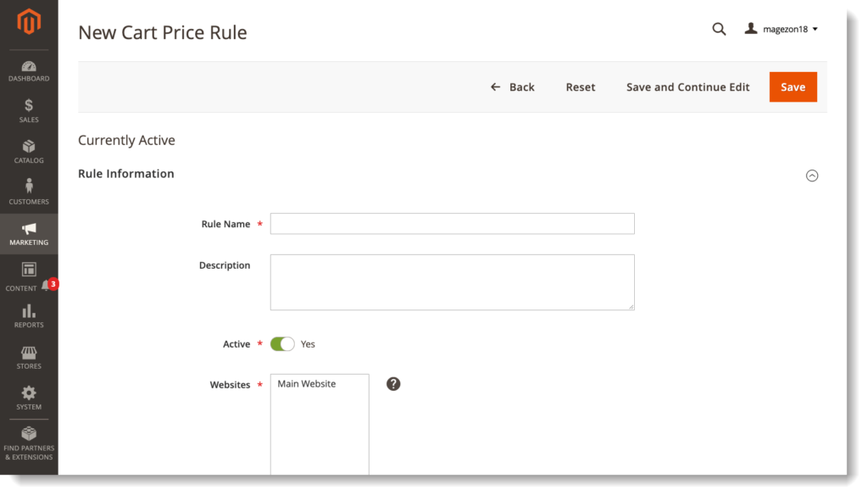Image resolution: width=868 pixels, height=496 pixels.
Task: Open the Content menu item
Action: [x=22, y=276]
